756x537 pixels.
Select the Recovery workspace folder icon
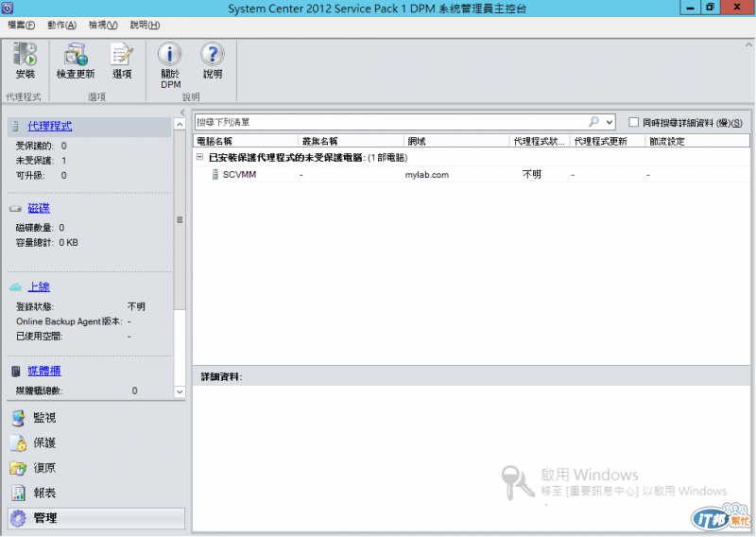pyautogui.click(x=18, y=468)
